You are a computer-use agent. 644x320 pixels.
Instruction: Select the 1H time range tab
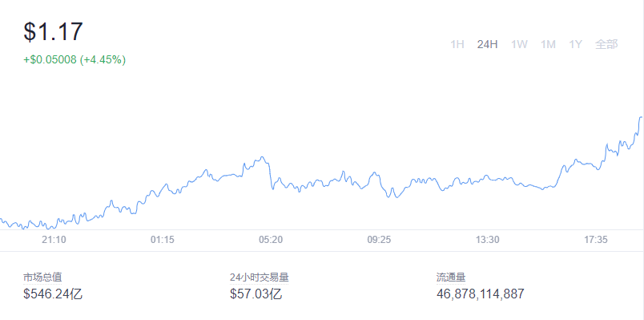click(457, 44)
